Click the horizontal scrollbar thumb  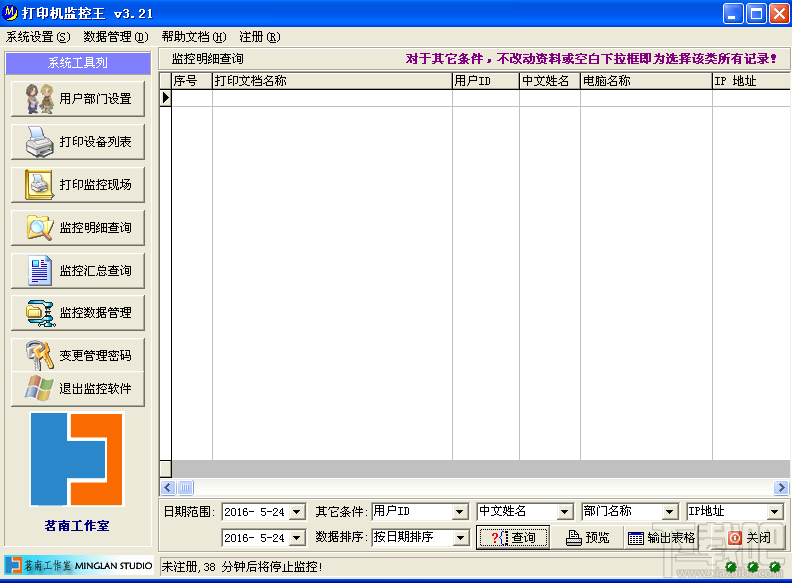pos(185,488)
